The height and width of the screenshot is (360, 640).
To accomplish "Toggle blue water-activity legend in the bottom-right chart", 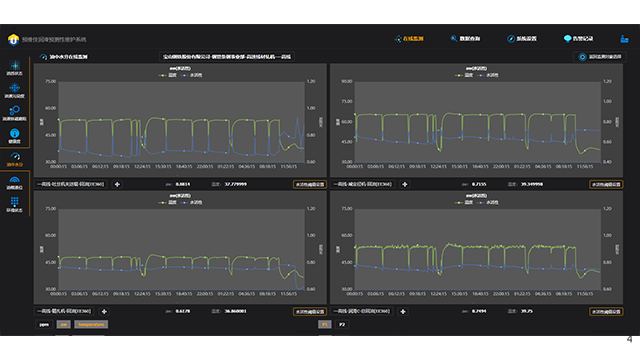I will click(488, 202).
